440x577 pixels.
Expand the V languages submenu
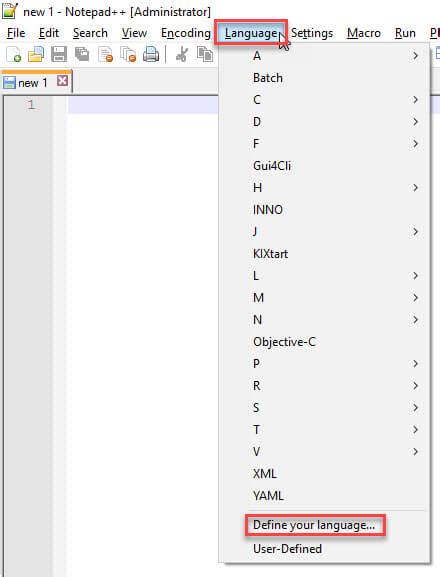[324, 452]
